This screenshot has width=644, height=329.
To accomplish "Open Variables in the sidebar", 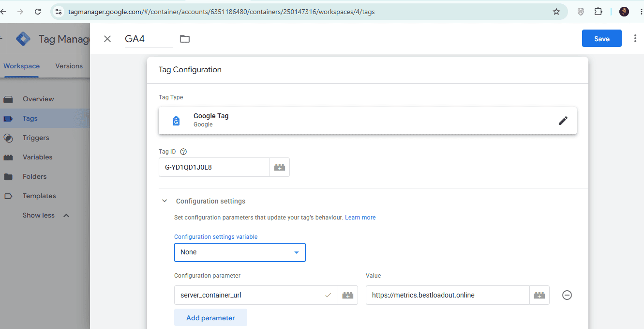I will click(37, 157).
